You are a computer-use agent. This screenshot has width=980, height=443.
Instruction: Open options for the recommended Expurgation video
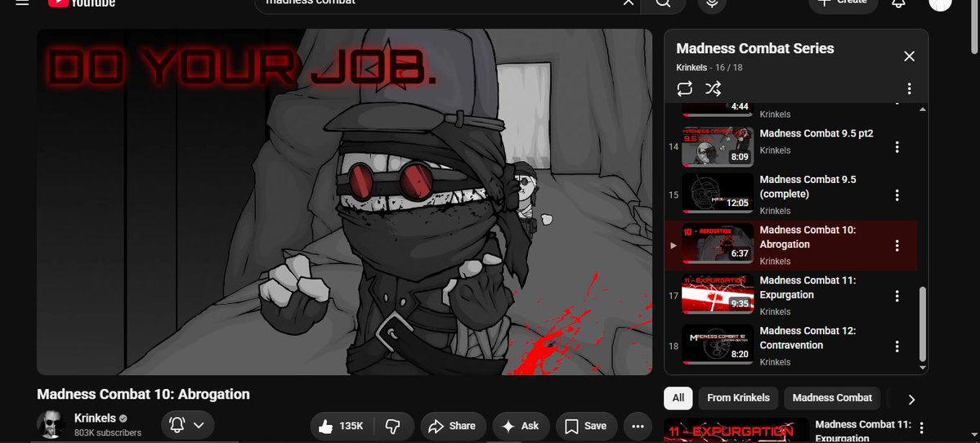pyautogui.click(x=920, y=428)
